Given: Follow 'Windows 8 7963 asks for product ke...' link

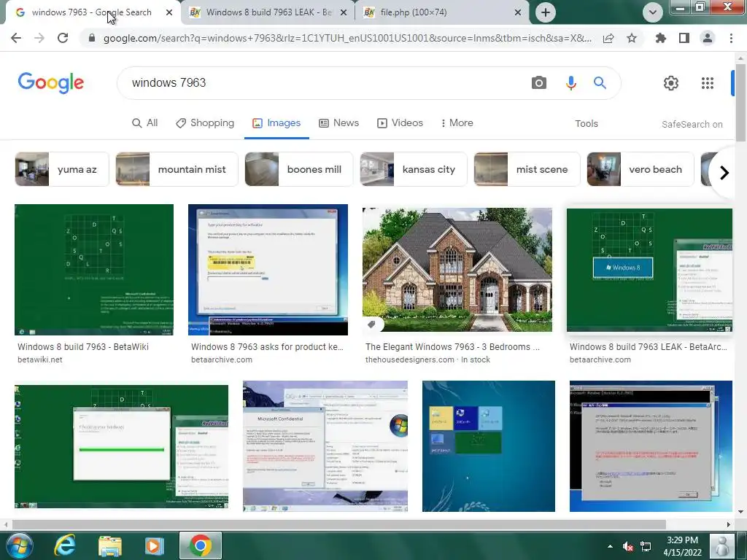Looking at the screenshot, I should pyautogui.click(x=267, y=346).
